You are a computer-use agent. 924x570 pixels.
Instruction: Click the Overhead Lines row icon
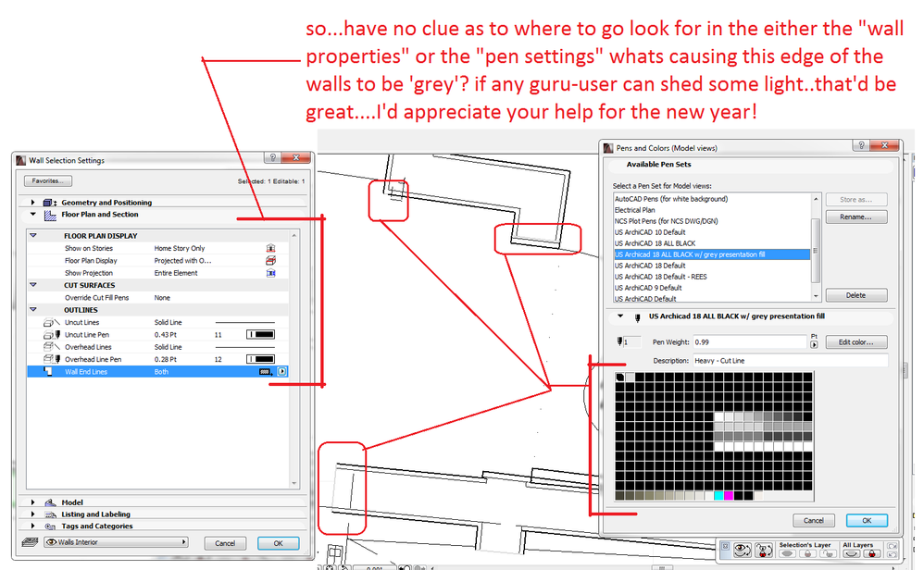[51, 347]
